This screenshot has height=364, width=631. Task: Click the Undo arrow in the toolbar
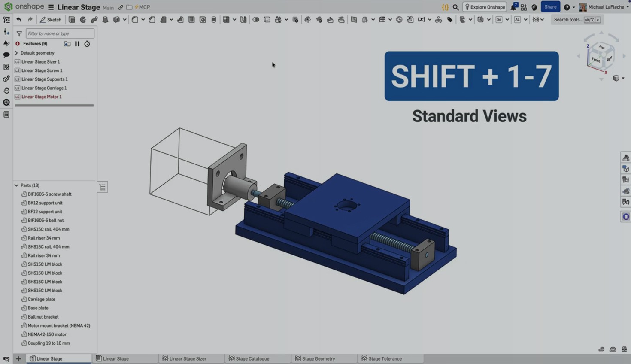[18, 20]
